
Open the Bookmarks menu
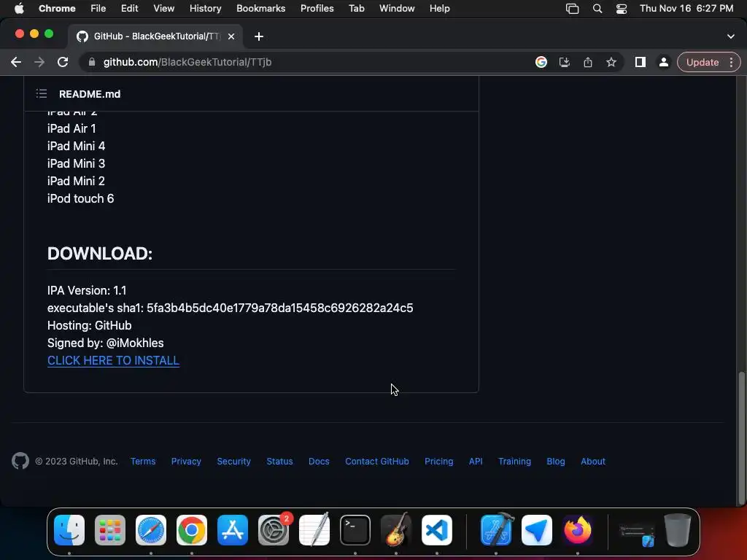(261, 8)
